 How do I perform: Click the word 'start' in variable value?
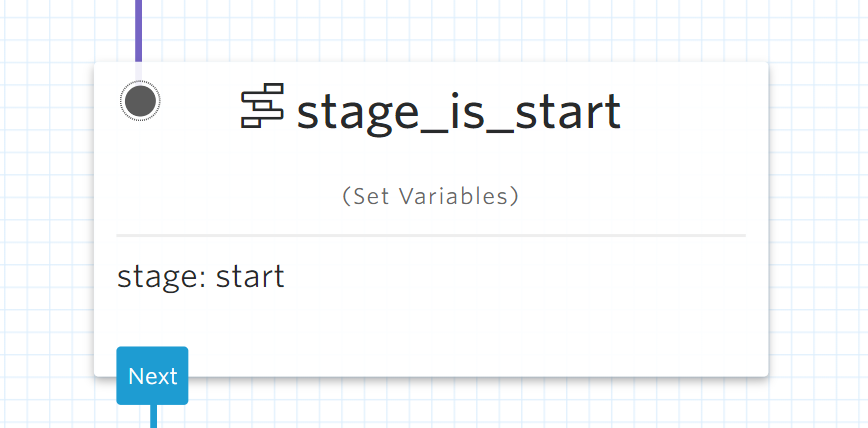coord(250,276)
